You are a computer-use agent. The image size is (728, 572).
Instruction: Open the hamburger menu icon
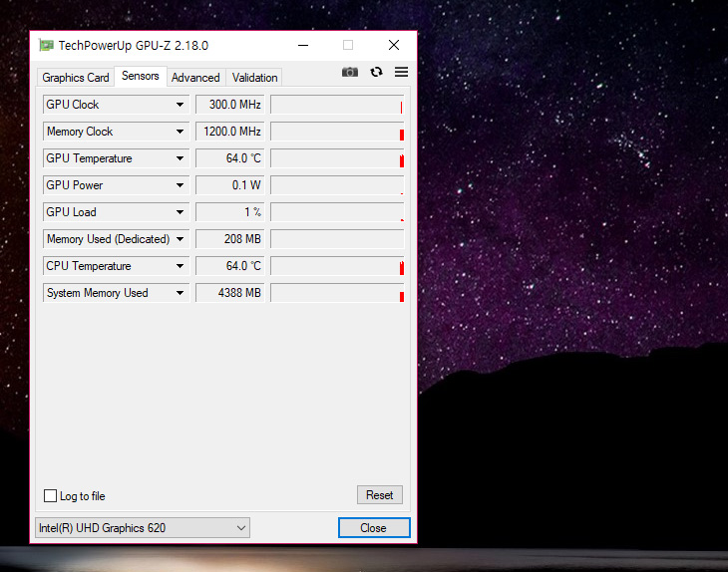401,72
